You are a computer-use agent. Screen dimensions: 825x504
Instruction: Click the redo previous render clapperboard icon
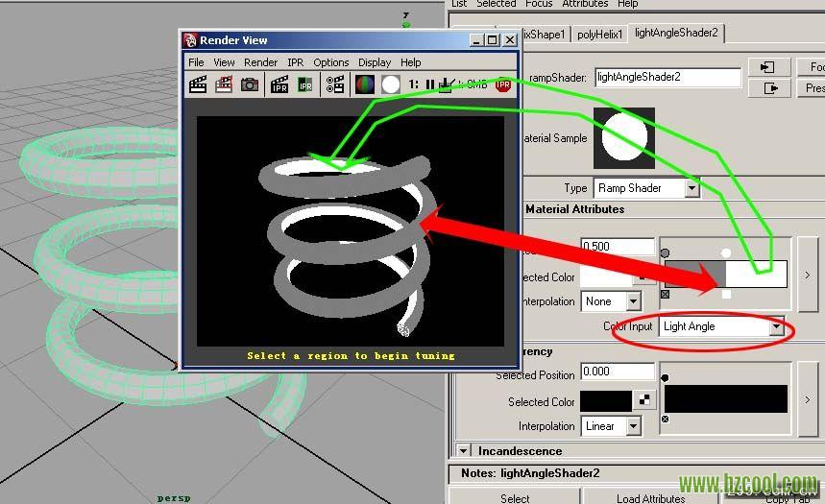click(x=198, y=84)
